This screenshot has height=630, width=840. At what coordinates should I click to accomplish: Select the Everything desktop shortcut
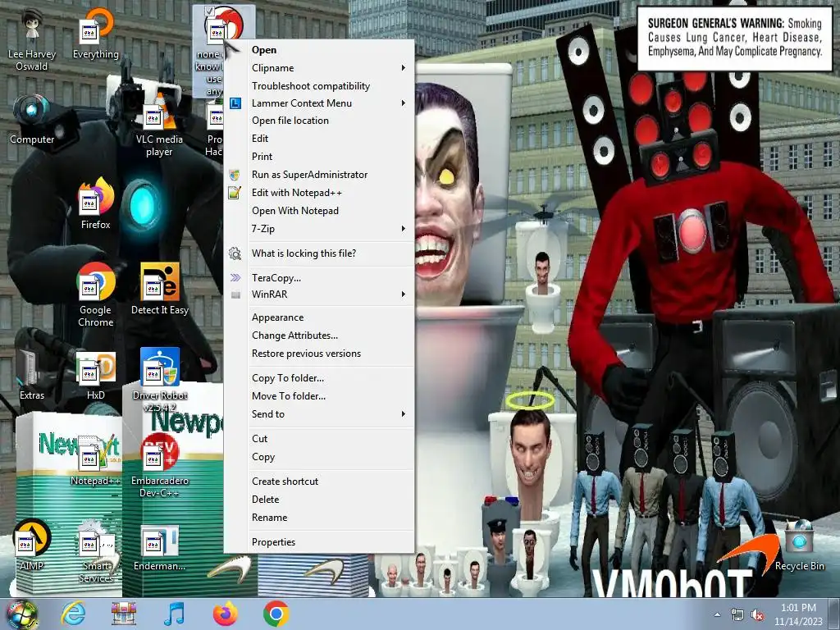coord(96,34)
